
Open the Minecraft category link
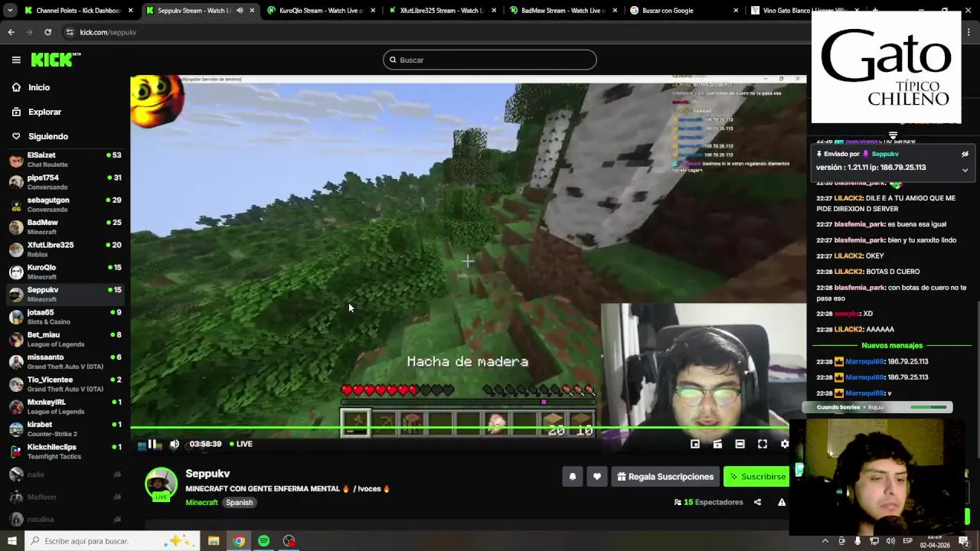pyautogui.click(x=201, y=503)
